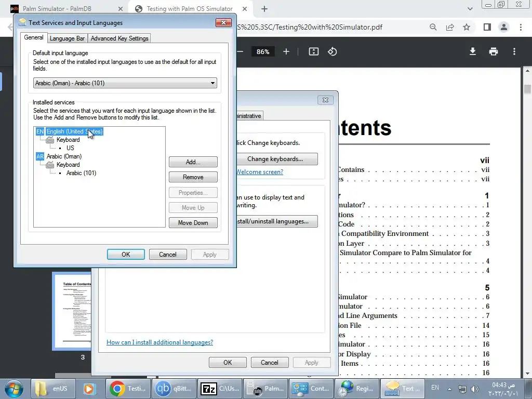Screen dimensions: 532x399
Task: Click the Remove button
Action: pos(193,177)
